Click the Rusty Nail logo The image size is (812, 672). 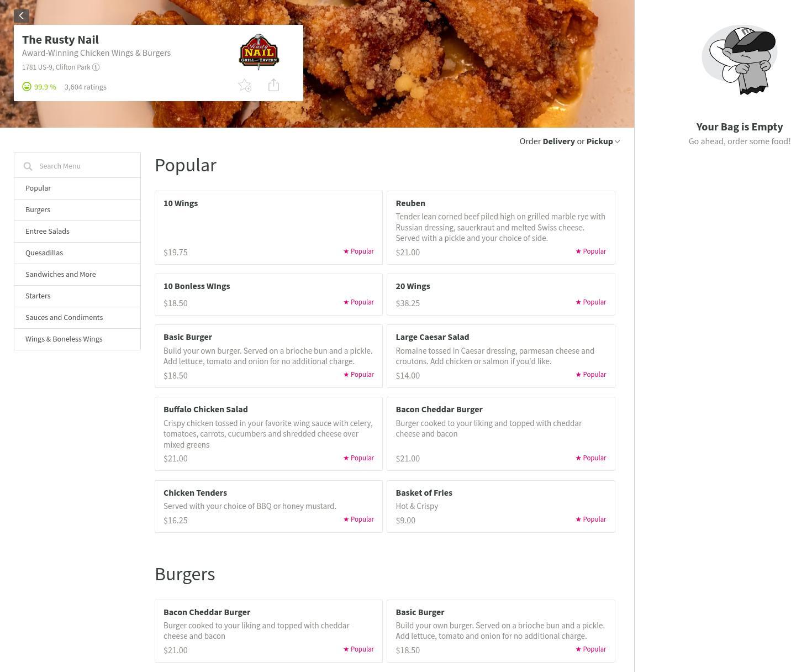pos(259,52)
